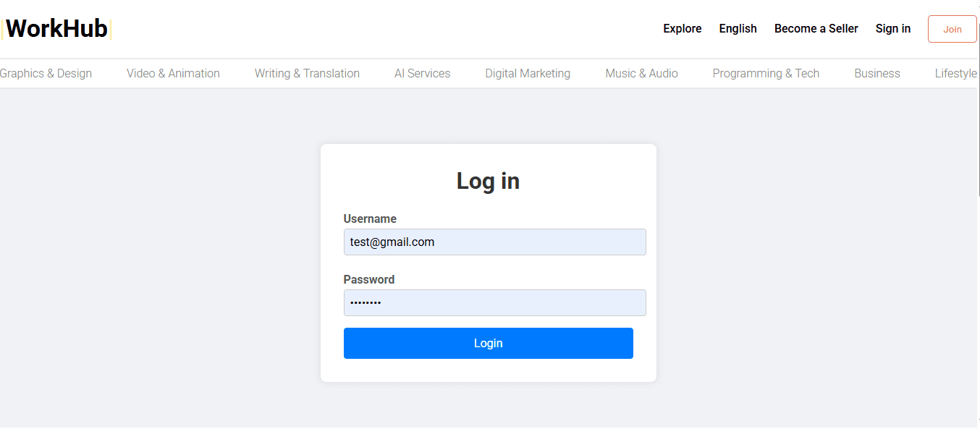The height and width of the screenshot is (429, 980).
Task: Open the Digital Marketing category
Action: 528,73
